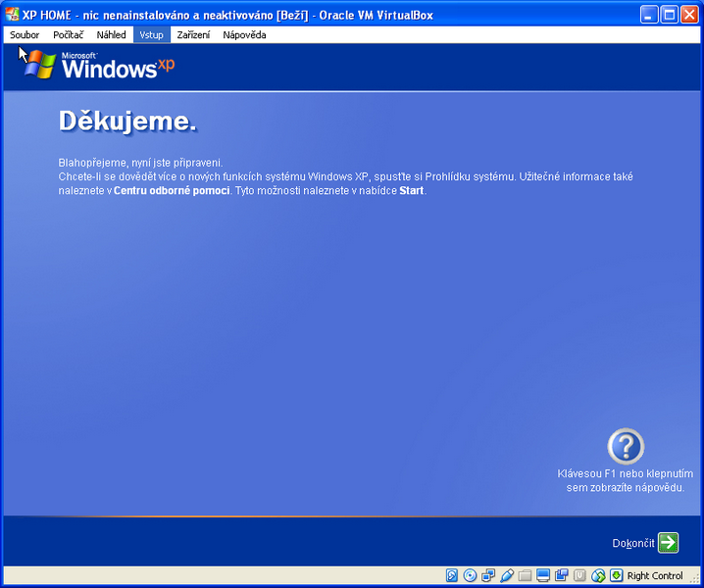Click the display monitor status icon
Viewport: 704px width, 588px height.
543,575
